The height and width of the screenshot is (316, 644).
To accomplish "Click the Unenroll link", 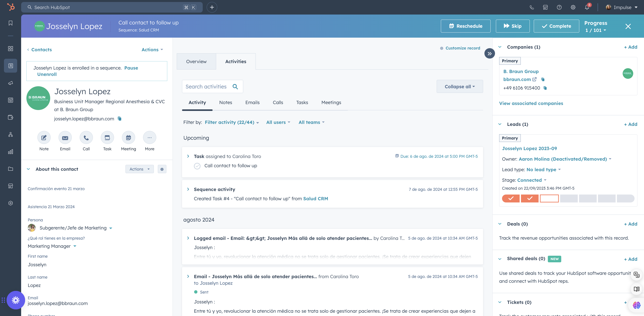I will click(47, 74).
